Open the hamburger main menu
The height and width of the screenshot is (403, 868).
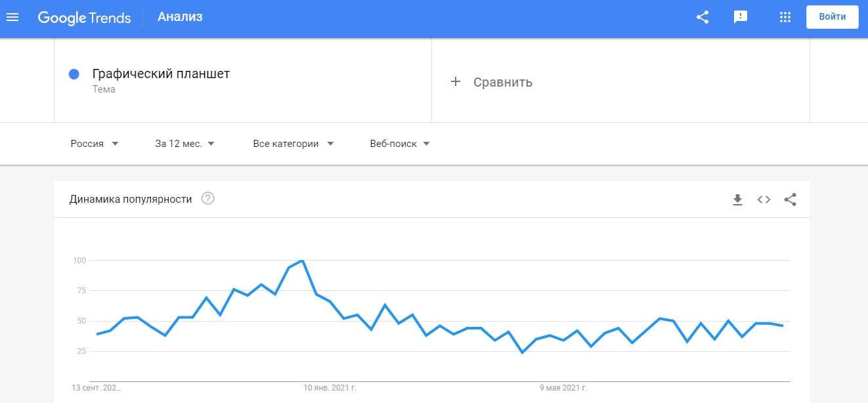pos(12,17)
